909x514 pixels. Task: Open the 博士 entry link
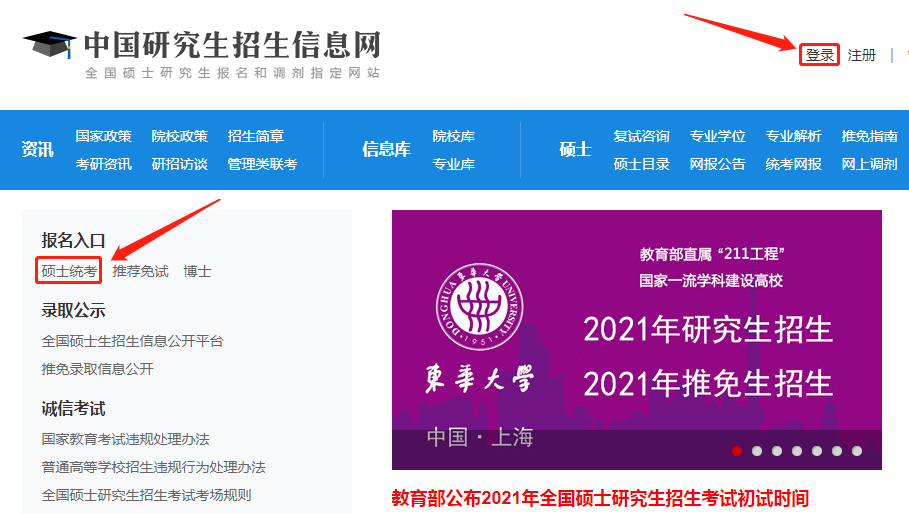(x=197, y=271)
